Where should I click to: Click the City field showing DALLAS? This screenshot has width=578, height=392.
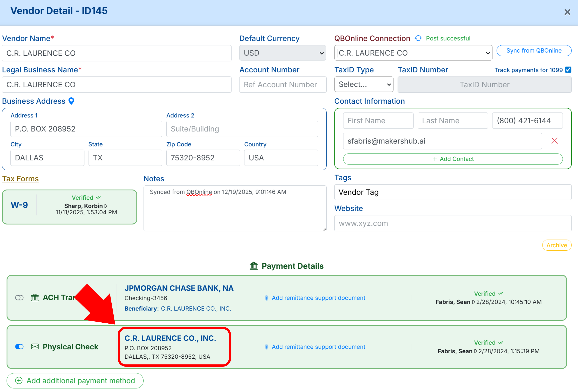pyautogui.click(x=47, y=158)
